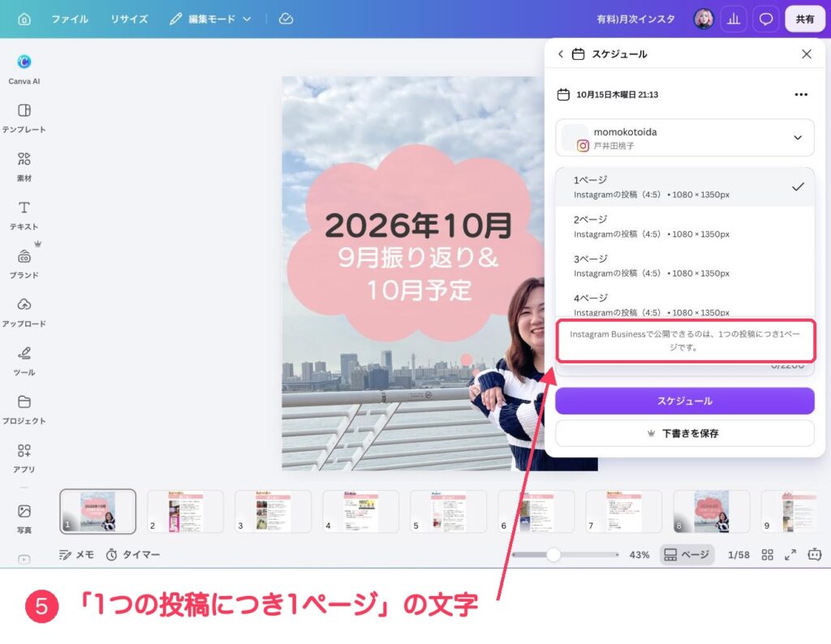Select page 7 thumbnail

(624, 511)
